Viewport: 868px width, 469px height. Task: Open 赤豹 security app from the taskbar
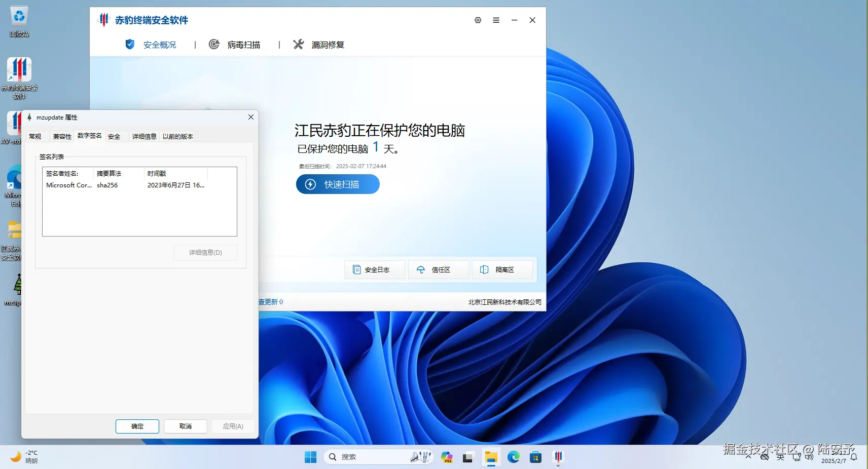point(558,457)
